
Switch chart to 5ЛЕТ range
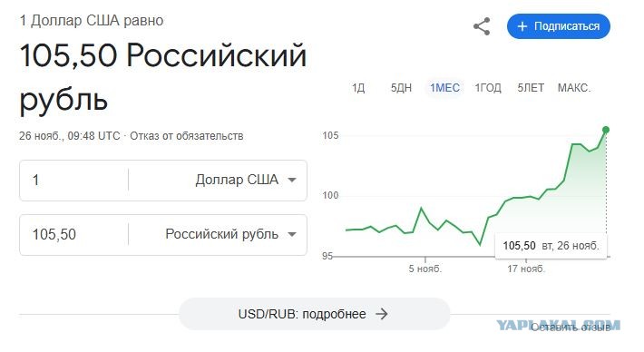pos(531,88)
